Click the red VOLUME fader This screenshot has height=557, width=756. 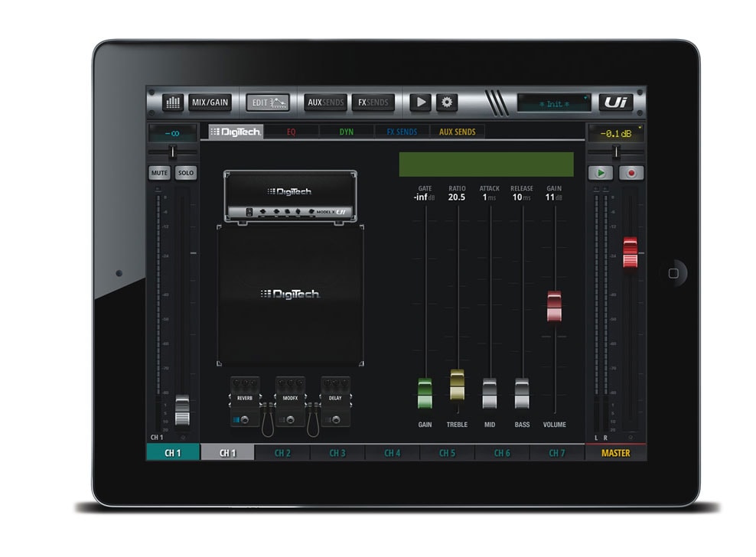pyautogui.click(x=555, y=306)
